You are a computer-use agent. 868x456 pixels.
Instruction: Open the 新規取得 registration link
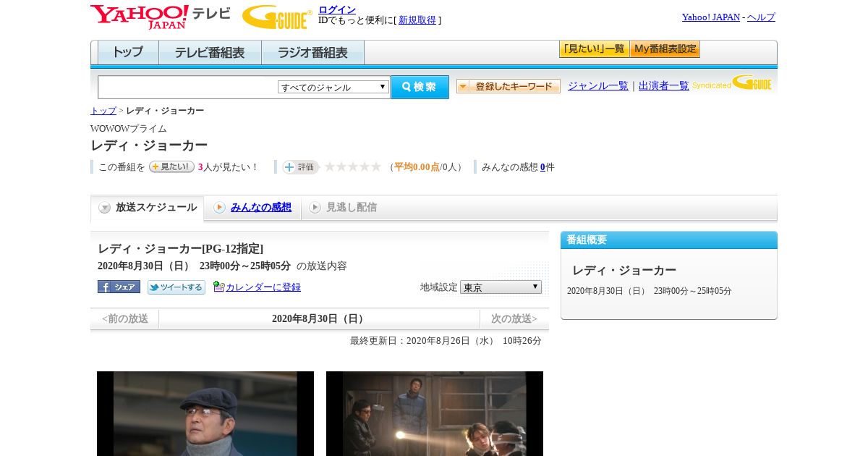click(x=417, y=20)
